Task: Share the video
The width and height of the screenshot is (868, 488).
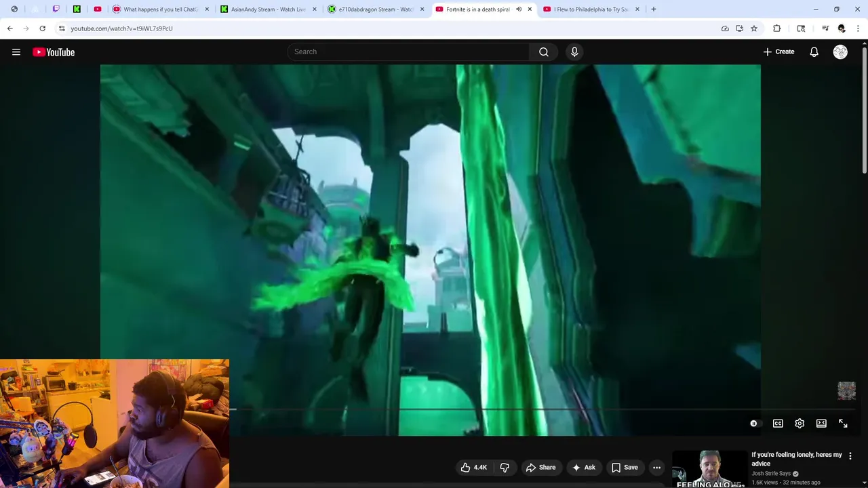Action: [x=540, y=467]
